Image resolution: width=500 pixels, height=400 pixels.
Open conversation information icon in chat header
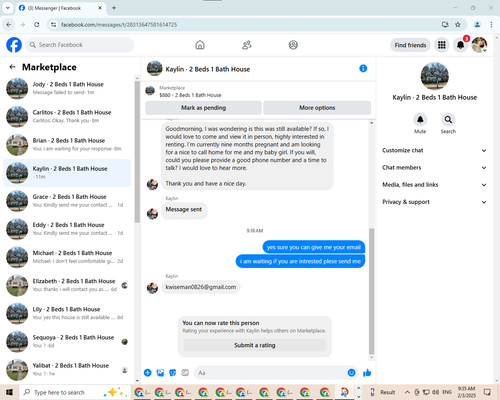pos(363,68)
